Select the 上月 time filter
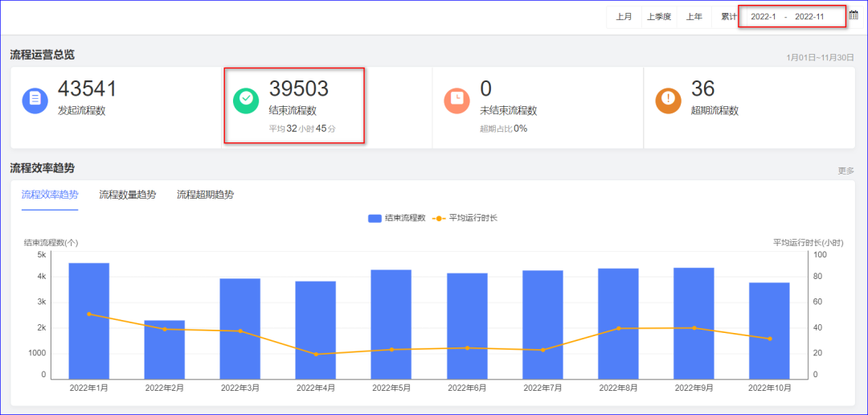The image size is (868, 415). pos(624,17)
